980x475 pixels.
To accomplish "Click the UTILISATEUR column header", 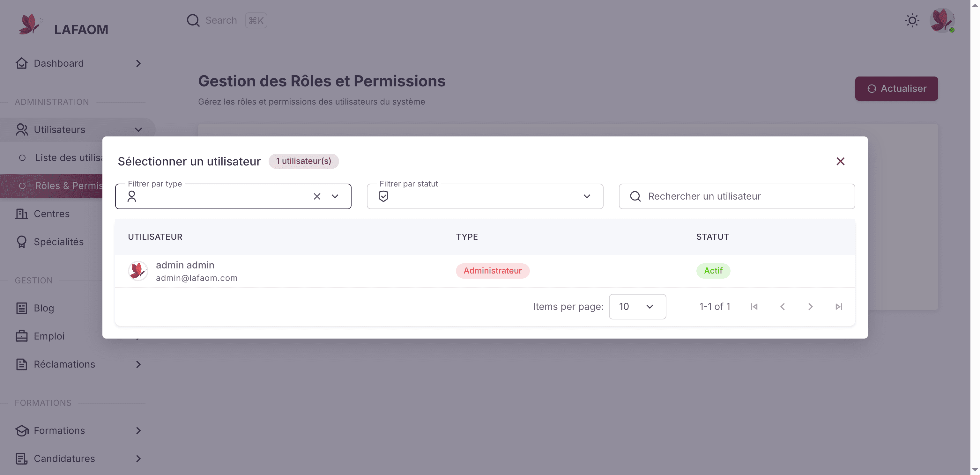I will [155, 237].
